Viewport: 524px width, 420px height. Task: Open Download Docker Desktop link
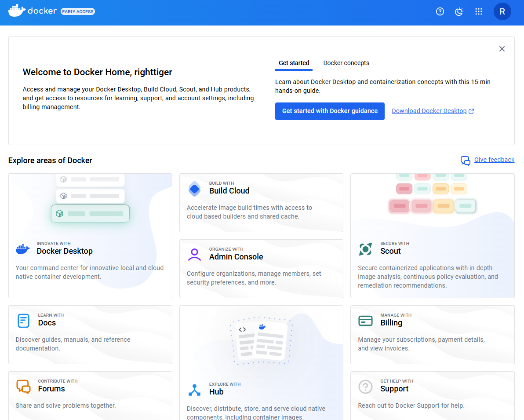point(429,111)
